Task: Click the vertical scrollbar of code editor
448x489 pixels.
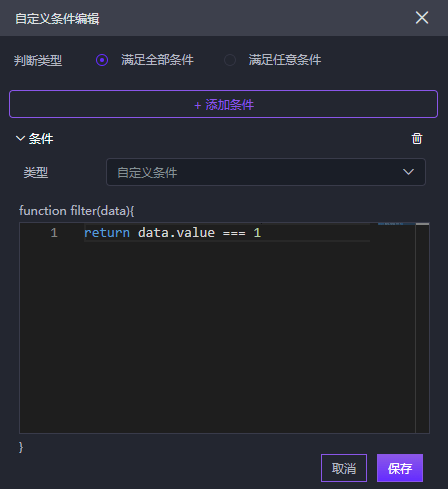Action: point(422,328)
